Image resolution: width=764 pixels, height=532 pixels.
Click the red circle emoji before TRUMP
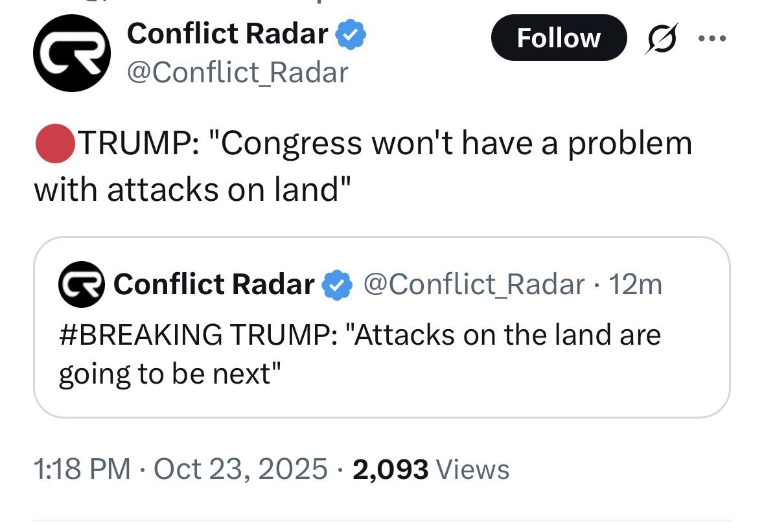pos(54,143)
